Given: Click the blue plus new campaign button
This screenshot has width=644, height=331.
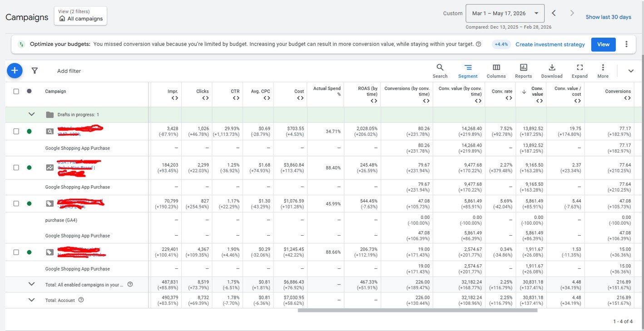Looking at the screenshot, I should (x=15, y=70).
